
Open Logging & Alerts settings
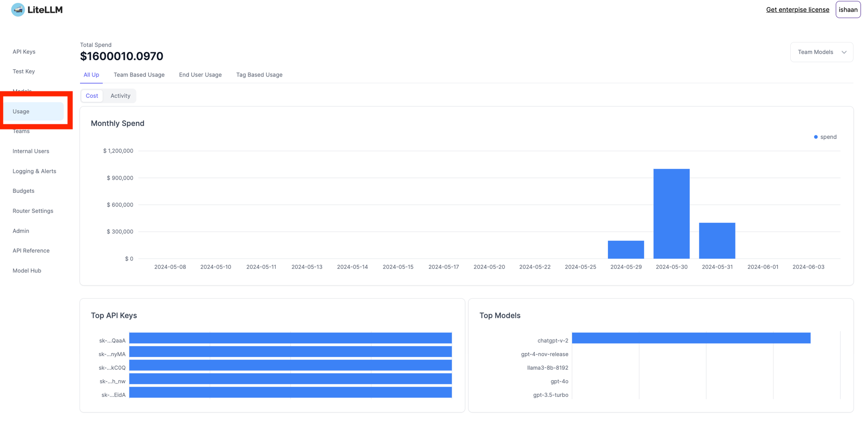click(34, 171)
